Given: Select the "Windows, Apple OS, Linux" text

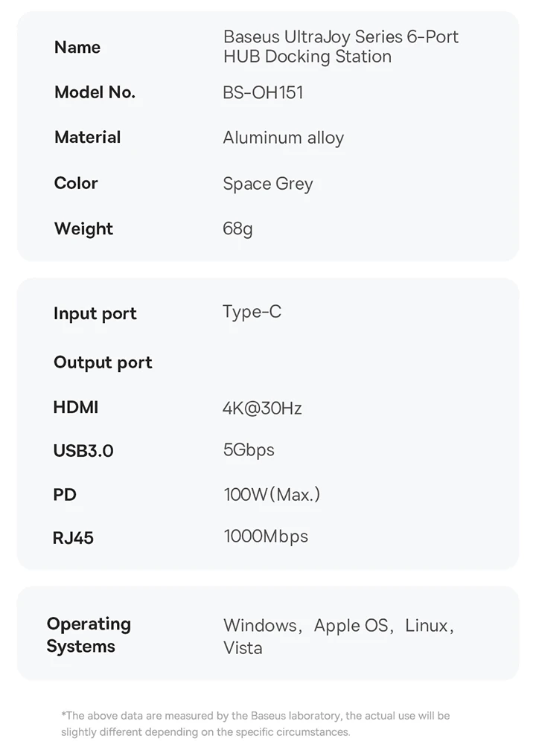Looking at the screenshot, I should [x=339, y=626].
